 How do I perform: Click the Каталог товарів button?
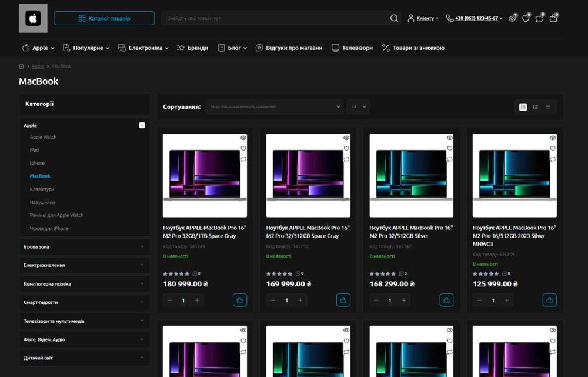(104, 18)
